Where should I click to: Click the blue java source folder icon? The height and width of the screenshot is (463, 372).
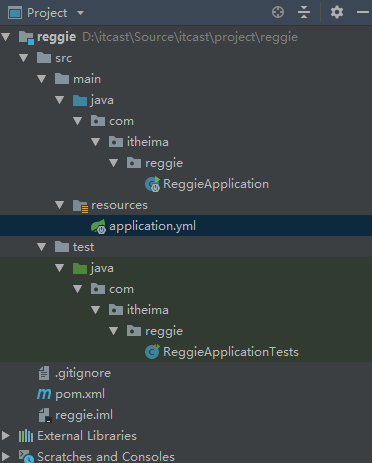pos(80,100)
